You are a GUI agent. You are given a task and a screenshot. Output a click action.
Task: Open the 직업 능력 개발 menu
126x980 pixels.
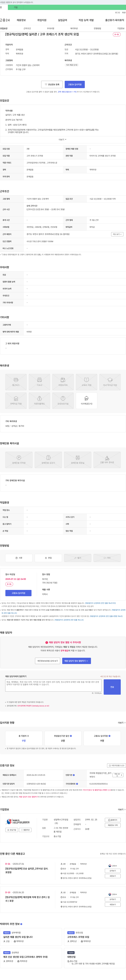86,20
